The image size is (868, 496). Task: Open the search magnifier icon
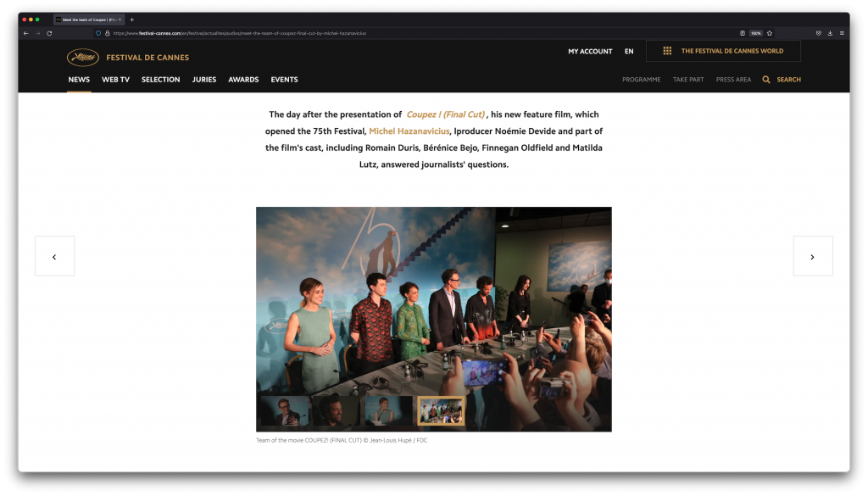click(766, 80)
